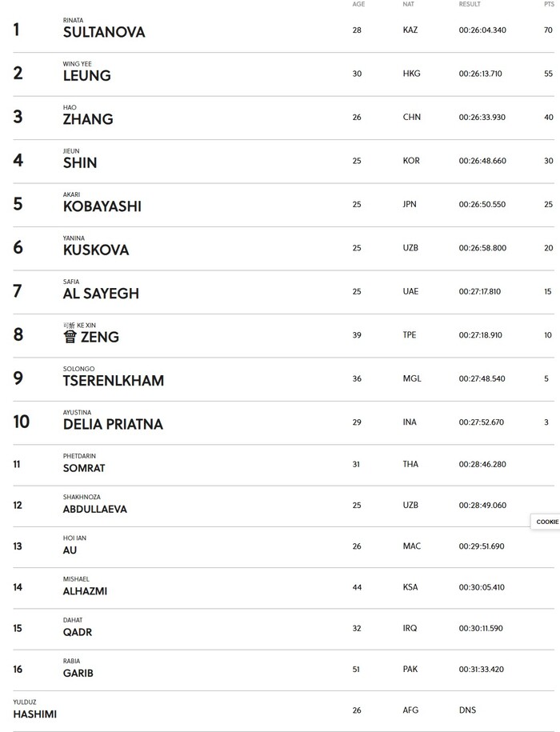Open rider GARIB's profile
Image resolution: width=560 pixels, height=732 pixels.
(x=78, y=673)
